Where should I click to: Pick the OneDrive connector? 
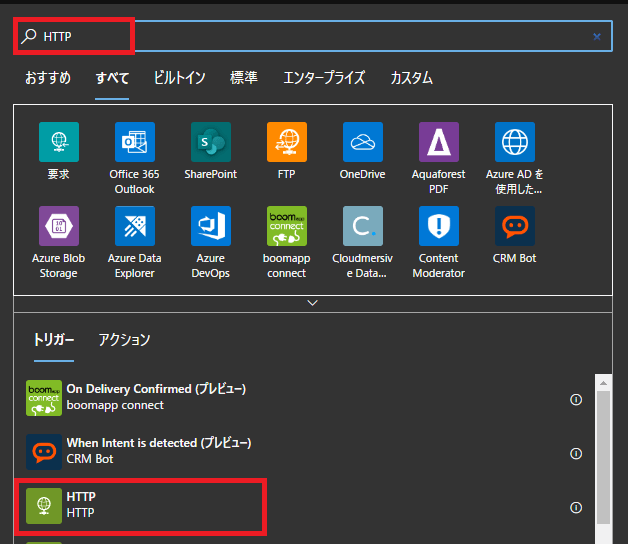point(363,142)
